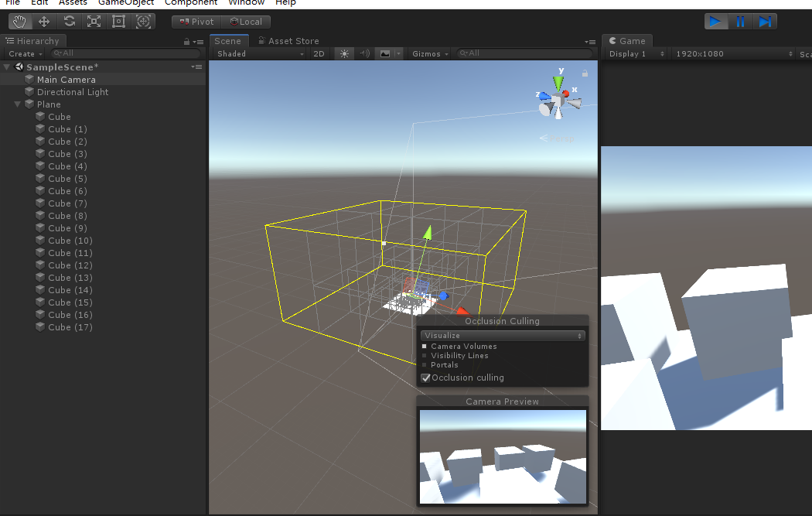Viewport: 812px width, 516px height.
Task: Enable the Occlusion culling checkbox
Action: point(425,378)
